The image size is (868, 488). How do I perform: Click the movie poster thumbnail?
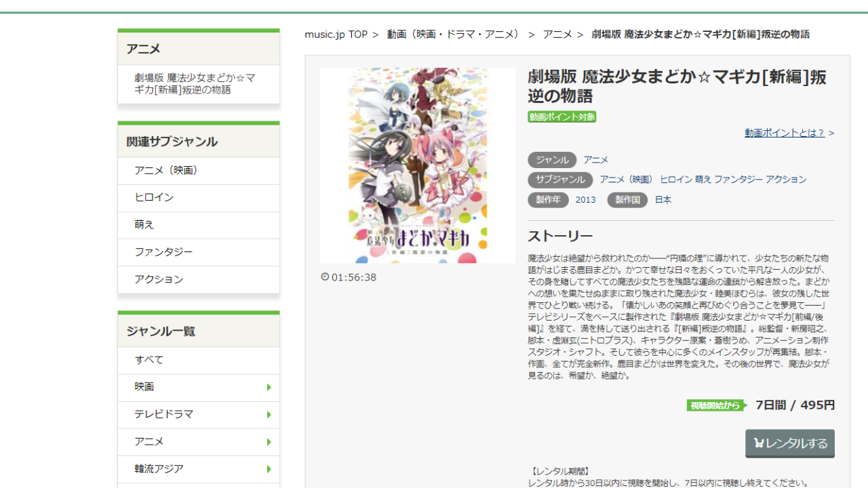point(418,165)
